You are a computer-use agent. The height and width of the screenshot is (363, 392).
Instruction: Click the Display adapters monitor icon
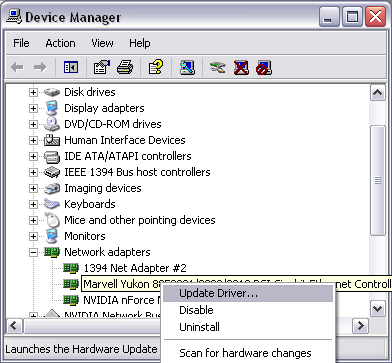pos(52,108)
